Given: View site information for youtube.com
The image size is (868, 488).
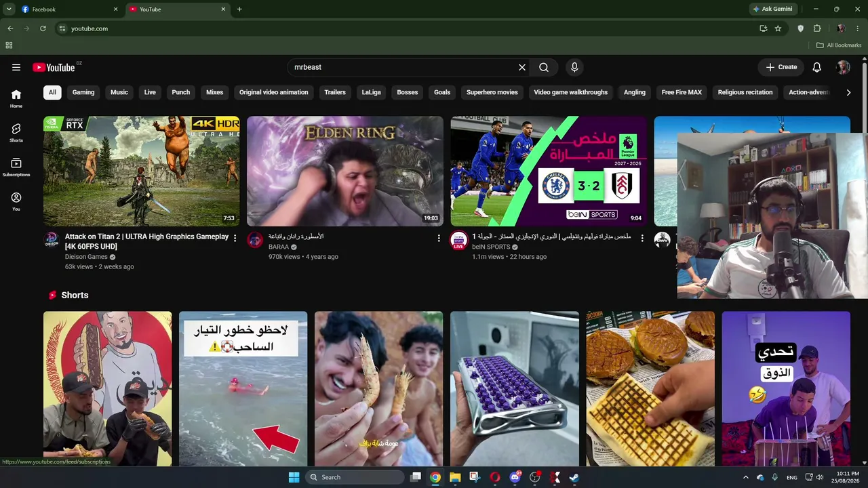Looking at the screenshot, I should (62, 28).
